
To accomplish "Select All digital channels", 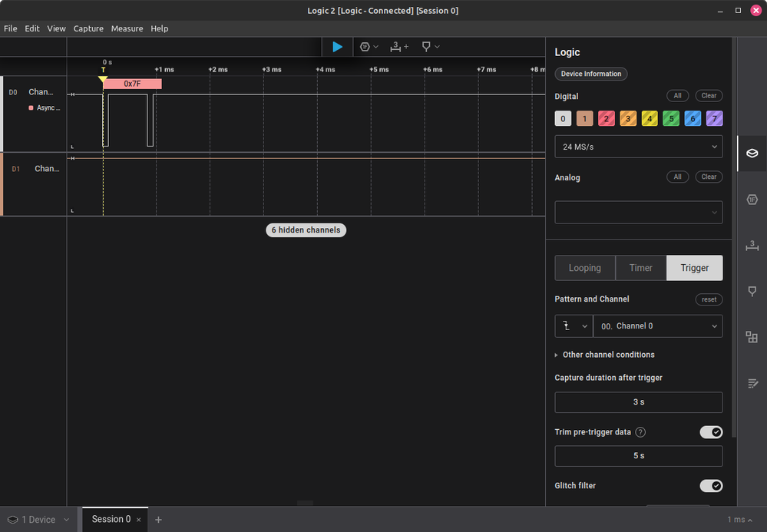I will (677, 96).
